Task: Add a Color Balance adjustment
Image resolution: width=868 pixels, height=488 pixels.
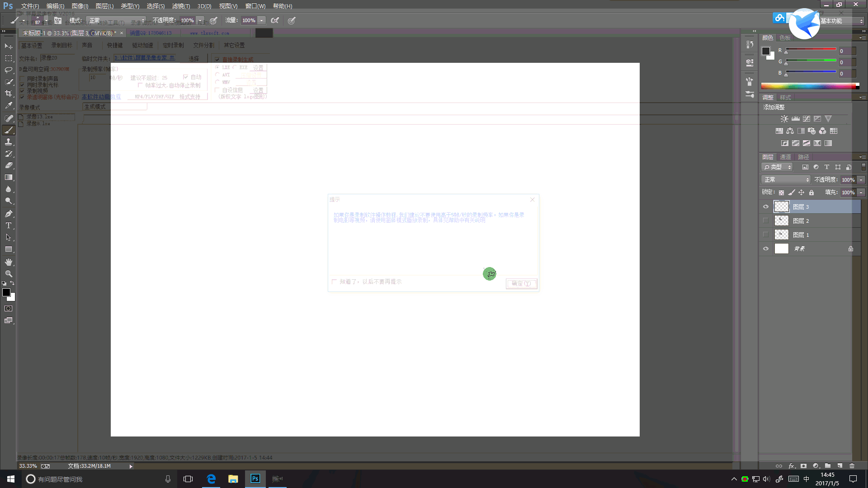Action: [x=790, y=131]
